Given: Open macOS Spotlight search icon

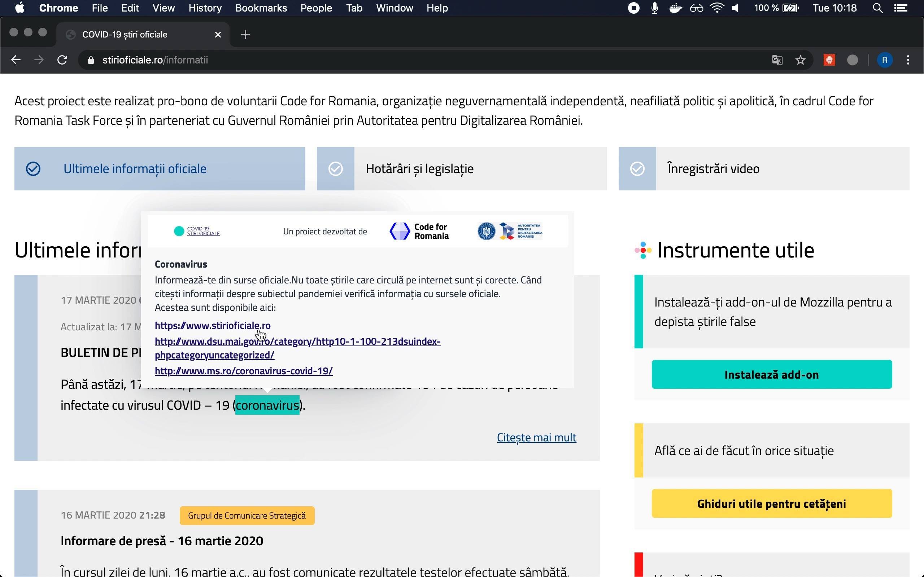Looking at the screenshot, I should point(877,8).
